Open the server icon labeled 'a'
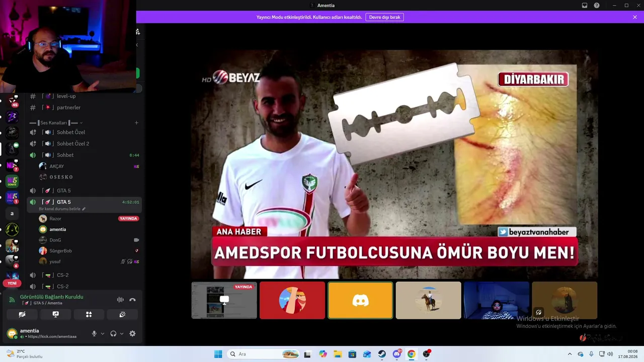Image resolution: width=644 pixels, height=362 pixels. (x=12, y=214)
